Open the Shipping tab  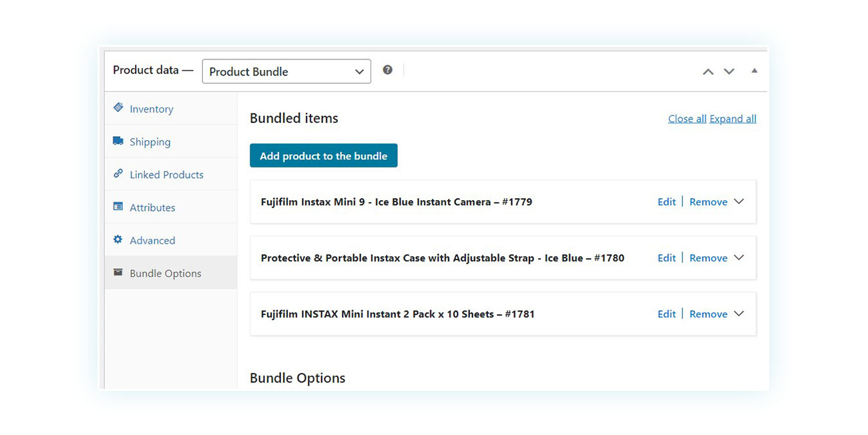click(171, 141)
